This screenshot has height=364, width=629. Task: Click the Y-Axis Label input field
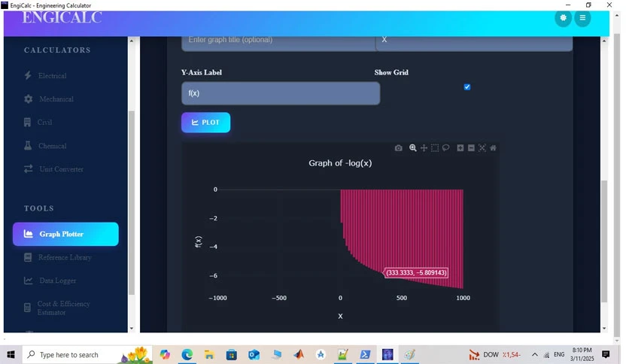[x=281, y=93]
